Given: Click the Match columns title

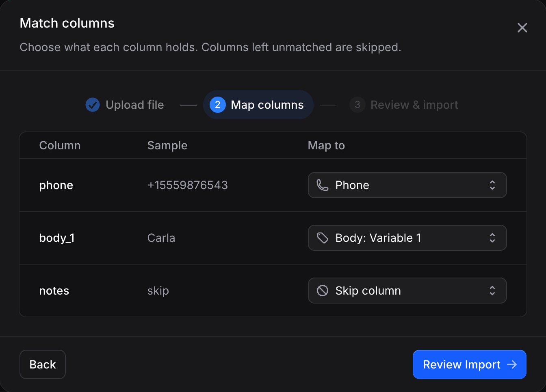Looking at the screenshot, I should coord(67,23).
